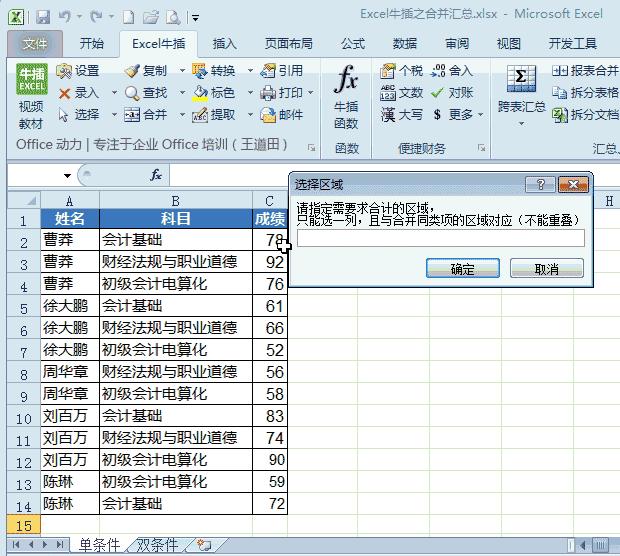The image size is (620, 556).
Task: Click the Save icon in quick access toolbar
Action: [43, 17]
